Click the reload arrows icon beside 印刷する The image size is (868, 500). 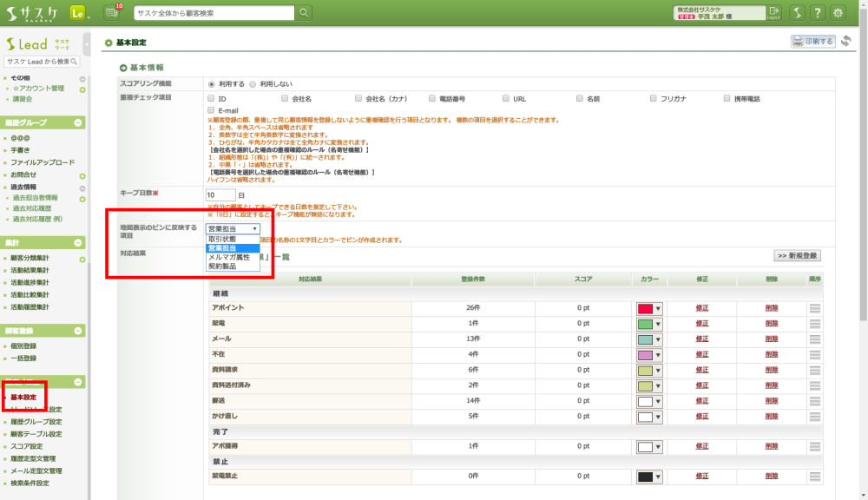coord(845,41)
